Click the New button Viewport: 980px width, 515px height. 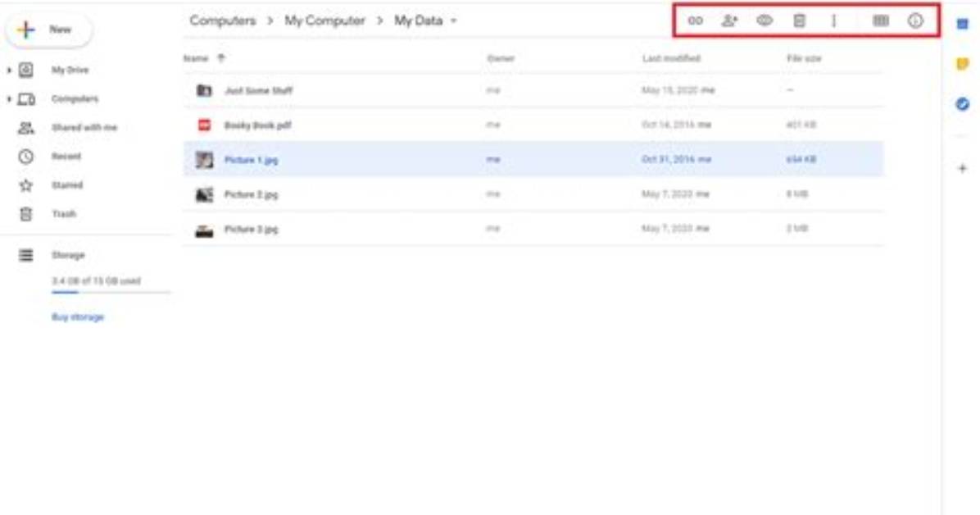(48, 30)
